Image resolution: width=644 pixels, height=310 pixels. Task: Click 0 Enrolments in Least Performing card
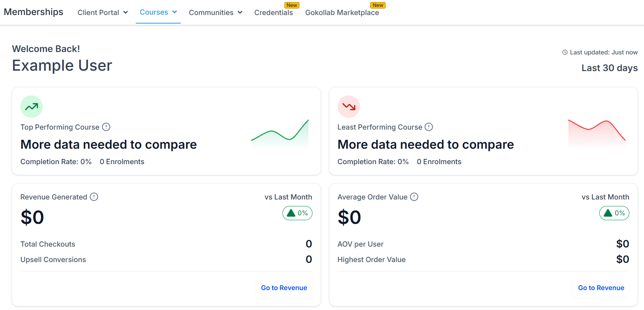coord(439,162)
